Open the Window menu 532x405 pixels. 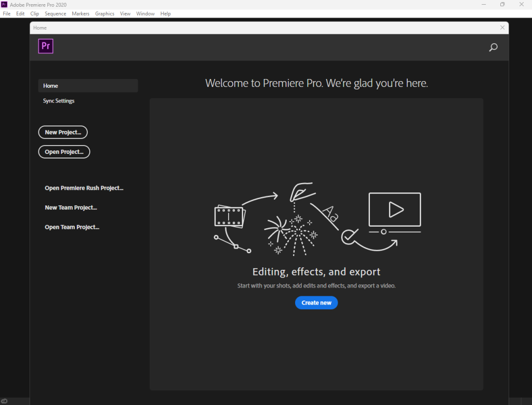pyautogui.click(x=145, y=14)
